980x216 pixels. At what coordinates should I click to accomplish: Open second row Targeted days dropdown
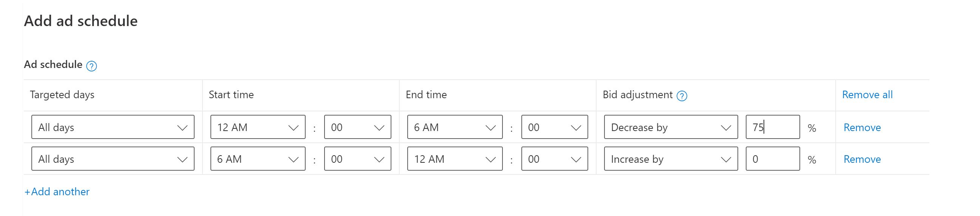(x=113, y=159)
